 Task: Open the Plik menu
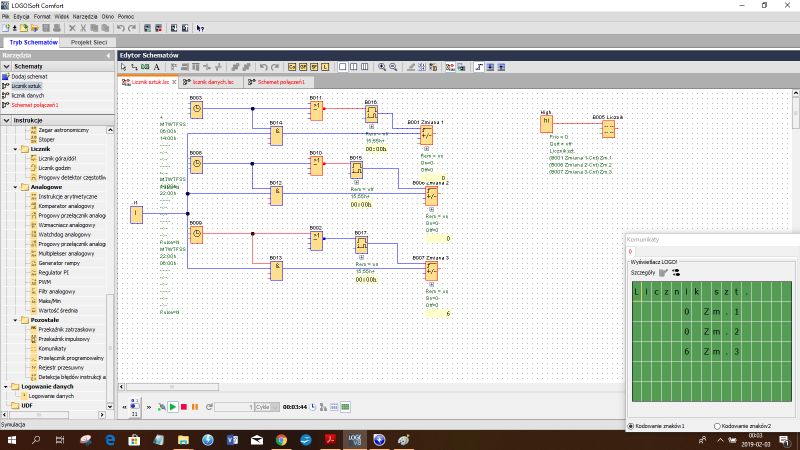(x=6, y=16)
